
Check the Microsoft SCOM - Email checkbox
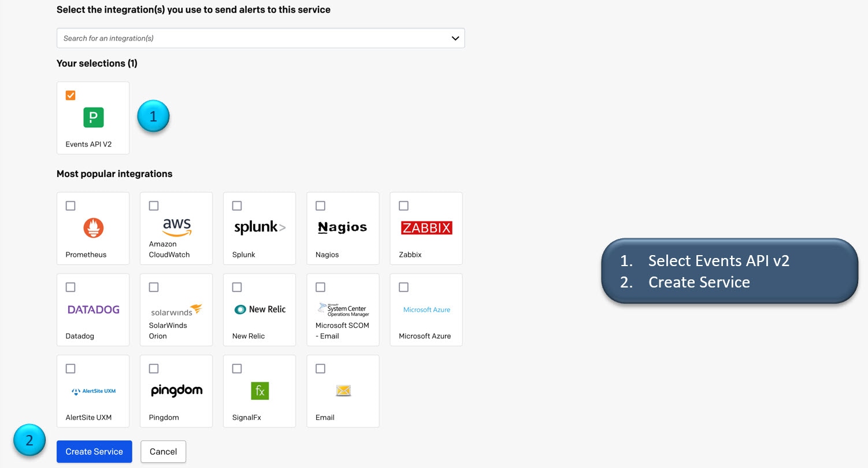pyautogui.click(x=320, y=288)
